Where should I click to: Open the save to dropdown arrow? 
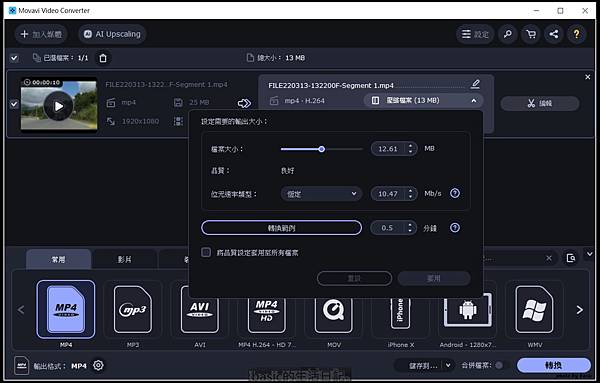click(448, 366)
